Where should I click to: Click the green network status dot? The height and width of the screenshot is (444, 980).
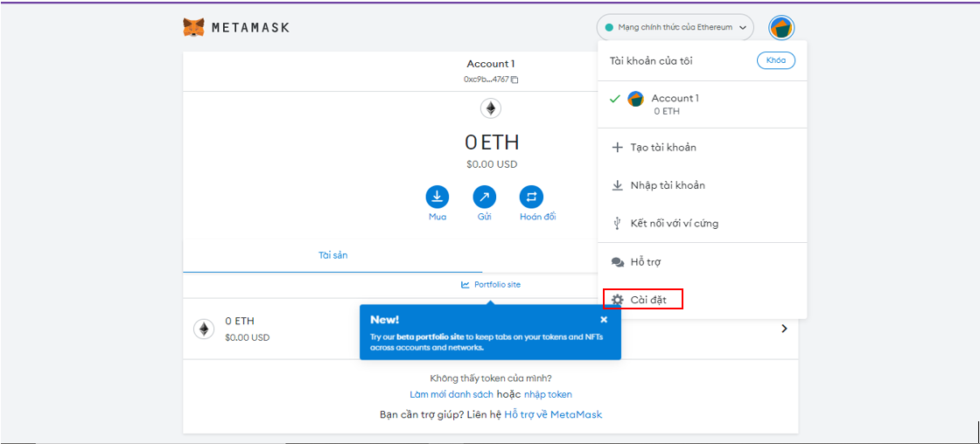609,27
